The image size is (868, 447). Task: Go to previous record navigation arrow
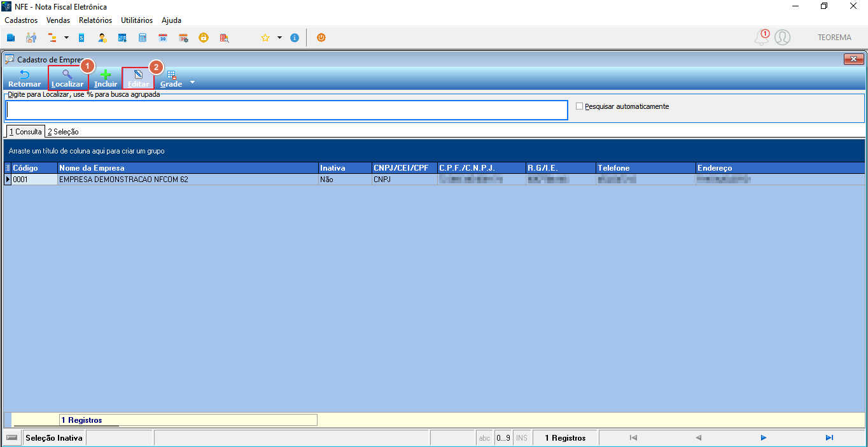(698, 438)
